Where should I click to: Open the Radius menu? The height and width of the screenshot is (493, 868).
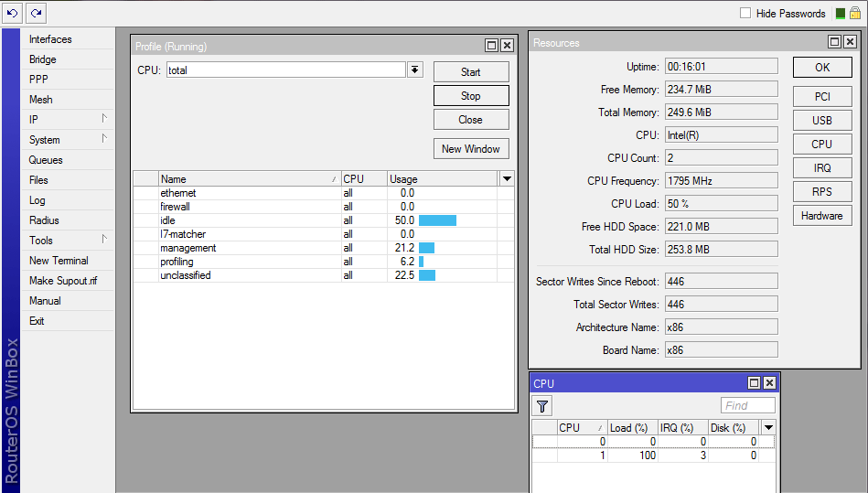click(x=44, y=220)
